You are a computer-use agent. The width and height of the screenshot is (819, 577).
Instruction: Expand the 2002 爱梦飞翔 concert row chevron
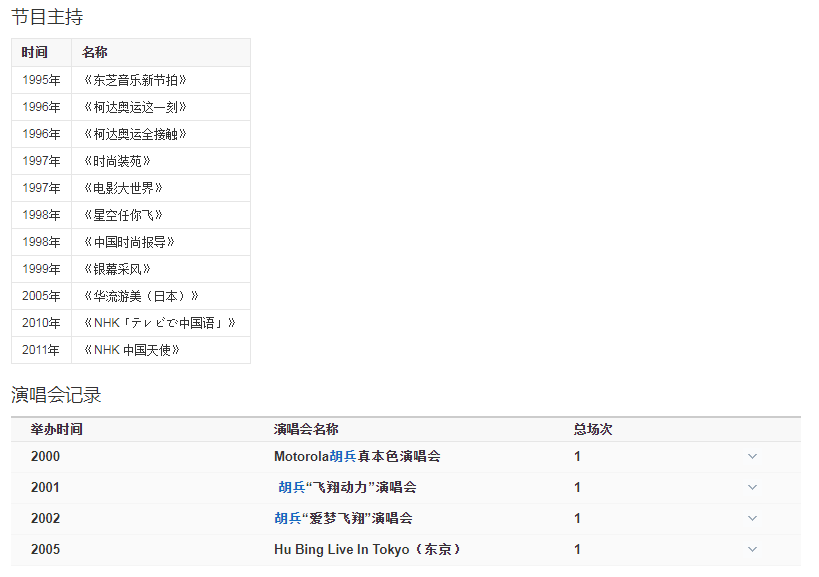[752, 518]
